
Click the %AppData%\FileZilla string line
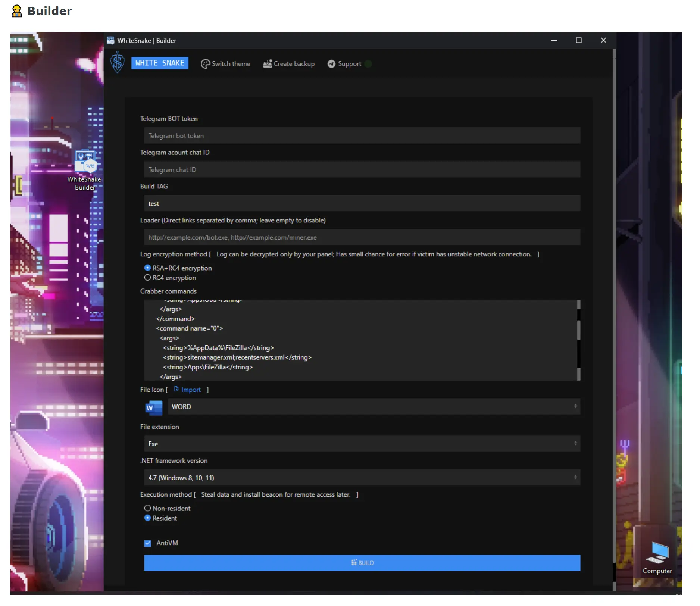[218, 348]
